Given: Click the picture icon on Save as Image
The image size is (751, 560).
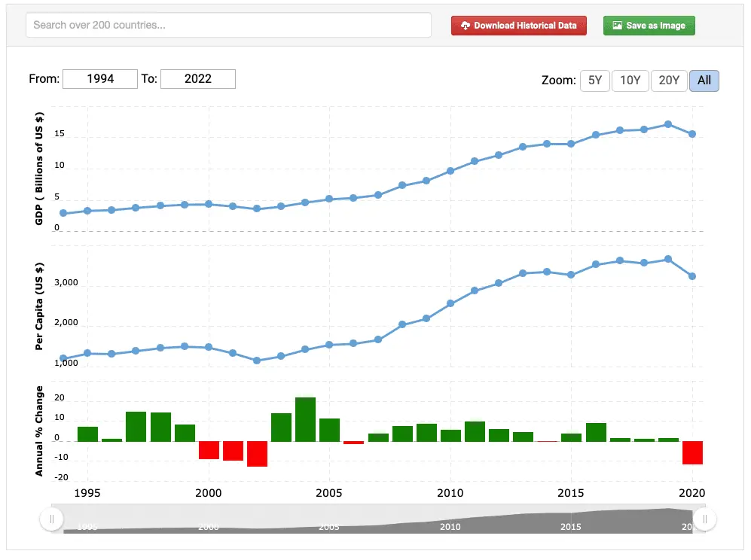Looking at the screenshot, I should (x=617, y=26).
